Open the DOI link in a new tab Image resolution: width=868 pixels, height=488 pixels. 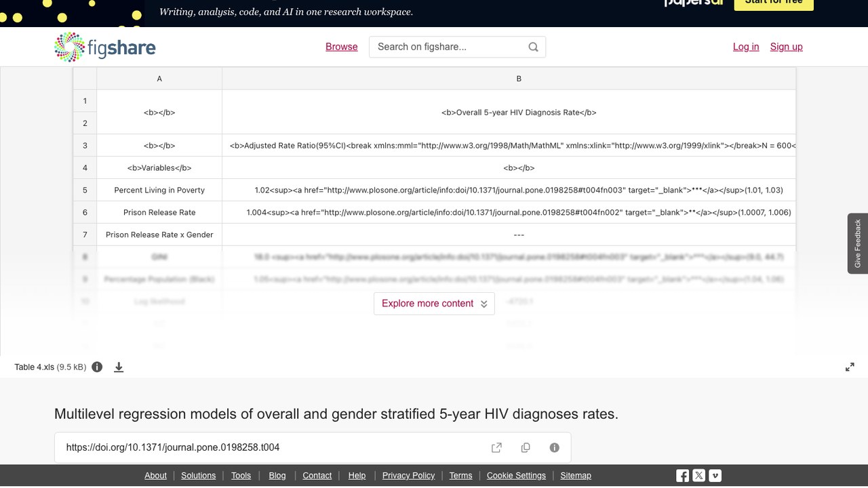pyautogui.click(x=496, y=447)
